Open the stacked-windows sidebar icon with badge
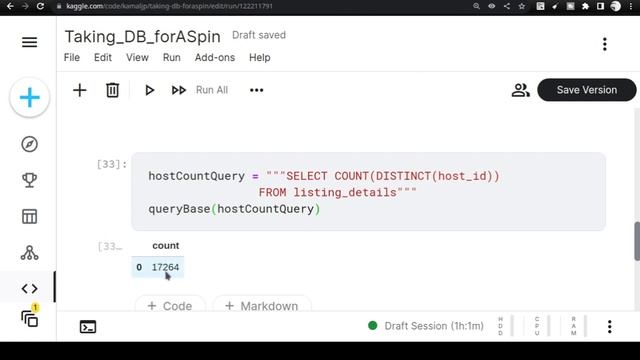Screen dimensions: 640x360 coord(29,318)
